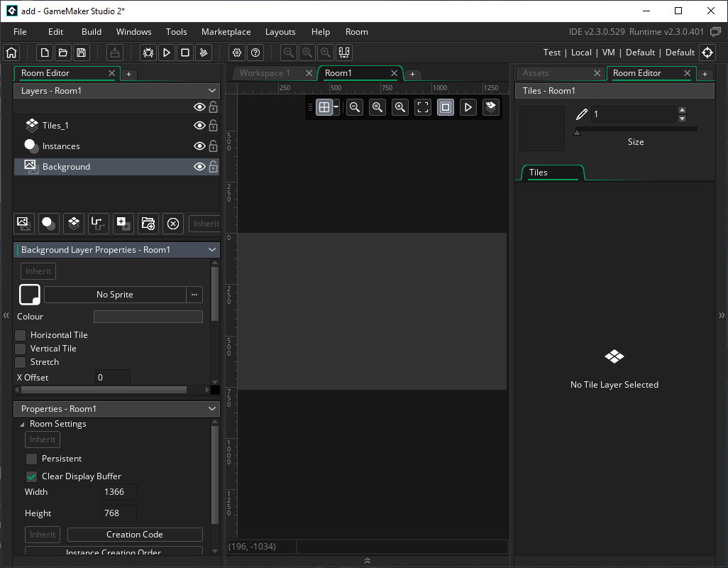Image resolution: width=728 pixels, height=568 pixels.
Task: Open Game Options gear icon
Action: click(237, 53)
